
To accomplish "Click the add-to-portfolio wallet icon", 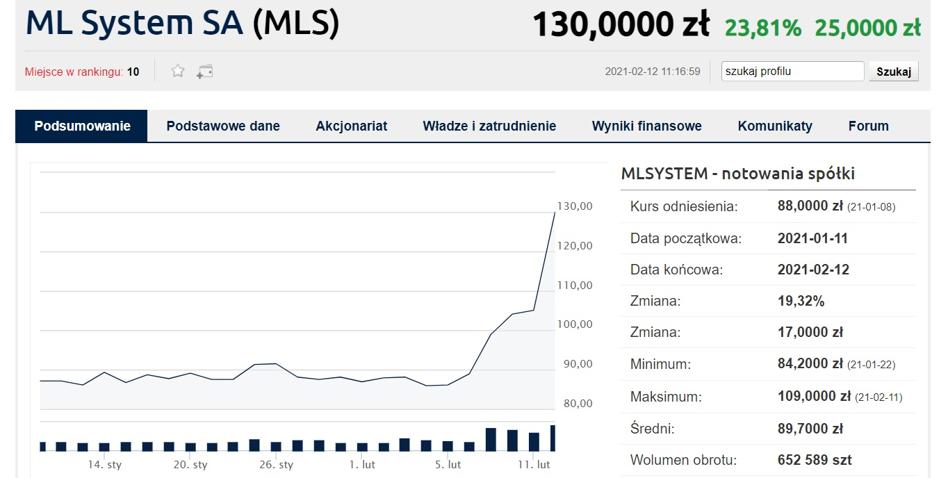I will click(x=204, y=72).
